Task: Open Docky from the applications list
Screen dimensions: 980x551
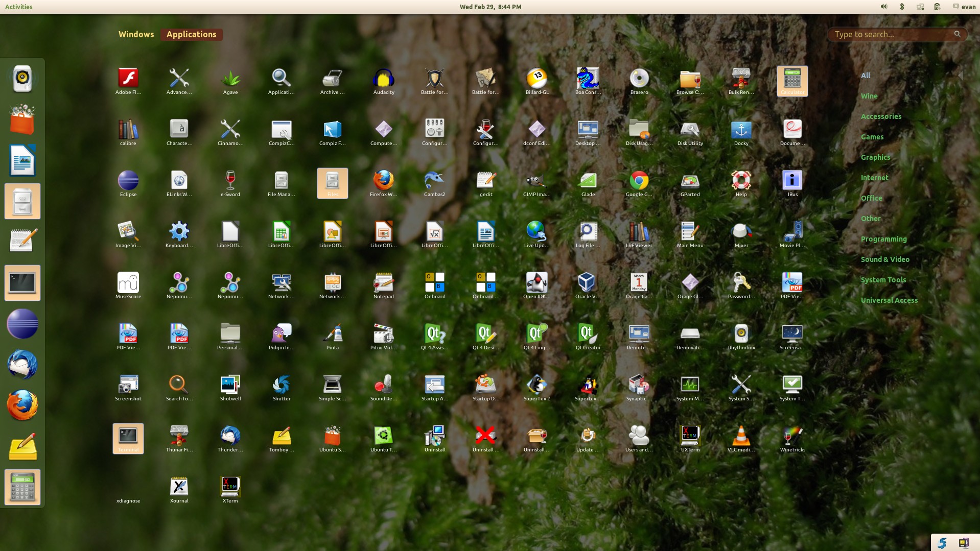Action: (741, 132)
